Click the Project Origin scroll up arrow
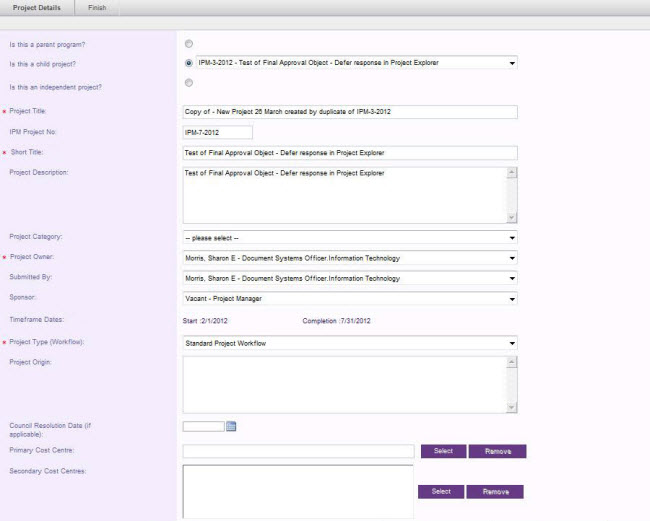The width and height of the screenshot is (650, 521). click(512, 362)
